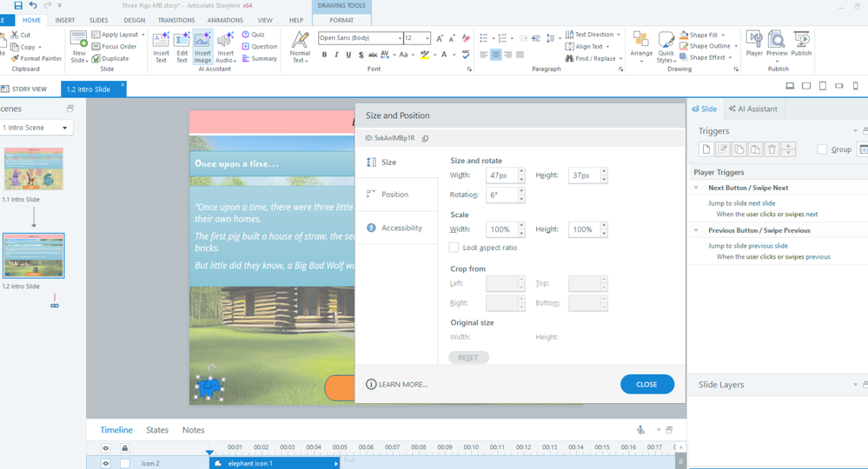Viewport: 868px width, 469px height.
Task: Click the Bold formatting icon
Action: click(324, 55)
